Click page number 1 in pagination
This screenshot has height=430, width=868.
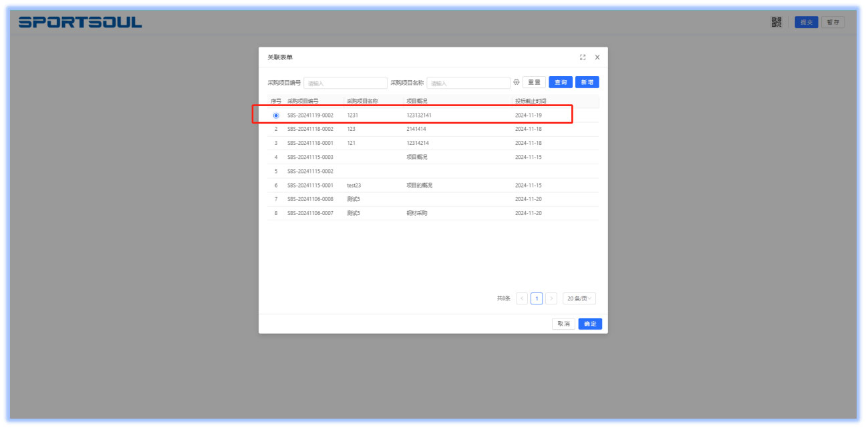[x=537, y=298]
